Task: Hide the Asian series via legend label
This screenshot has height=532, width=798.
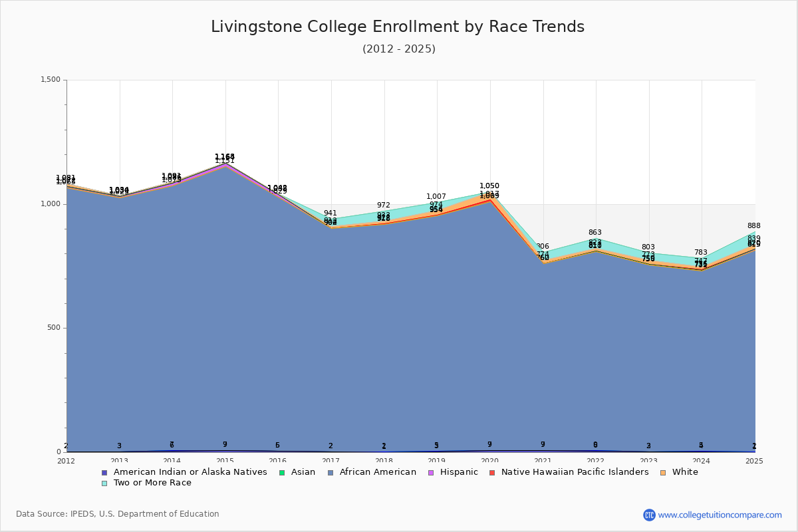Action: point(303,472)
